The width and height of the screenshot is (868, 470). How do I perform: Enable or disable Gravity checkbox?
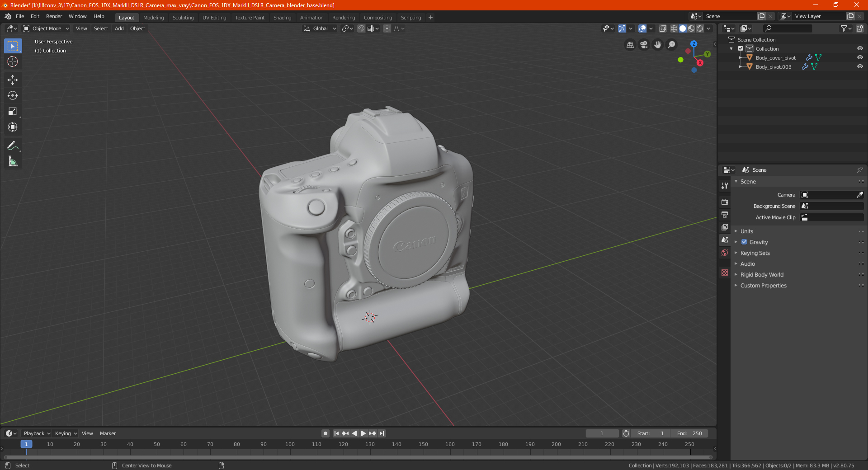click(744, 242)
